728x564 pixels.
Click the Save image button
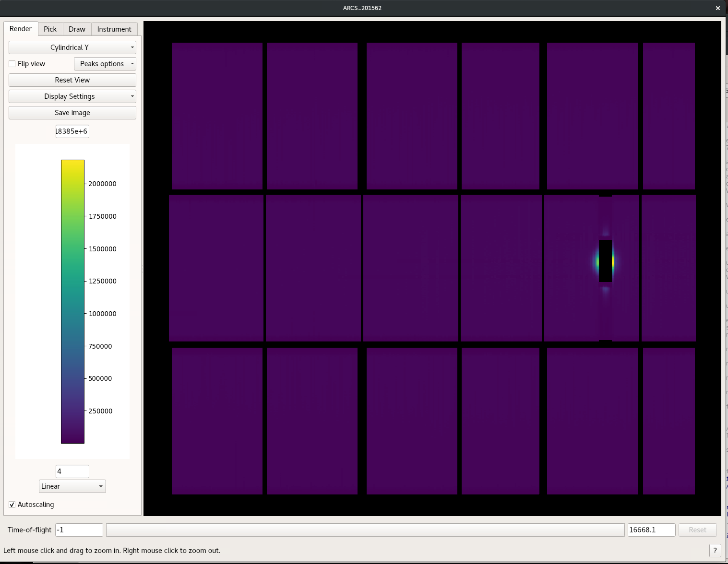[72, 113]
